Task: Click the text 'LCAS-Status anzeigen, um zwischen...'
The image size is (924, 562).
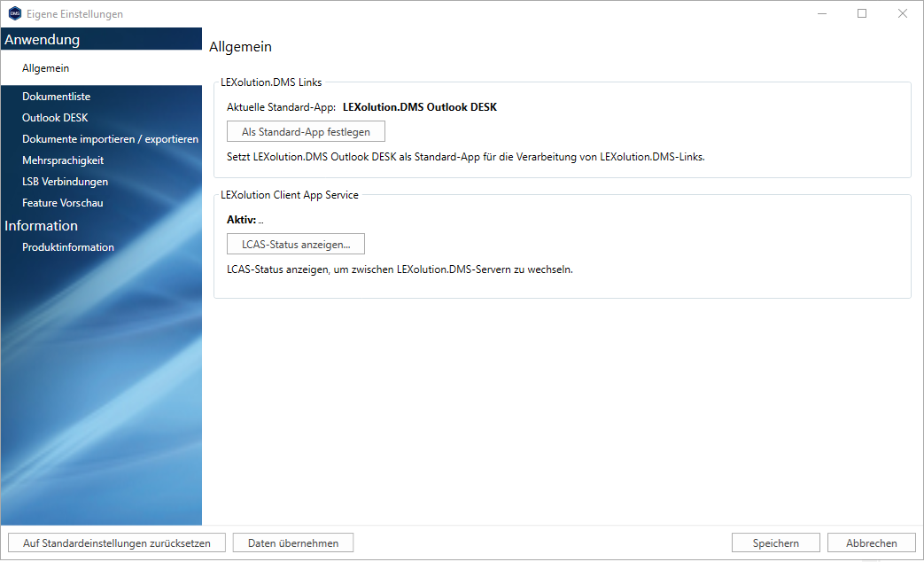Action: 400,269
